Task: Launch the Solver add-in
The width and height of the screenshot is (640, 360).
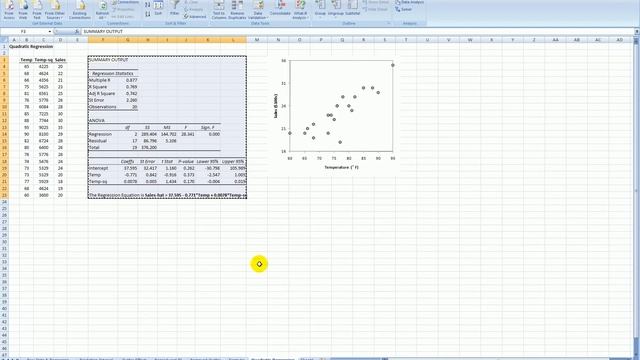Action: click(x=404, y=9)
